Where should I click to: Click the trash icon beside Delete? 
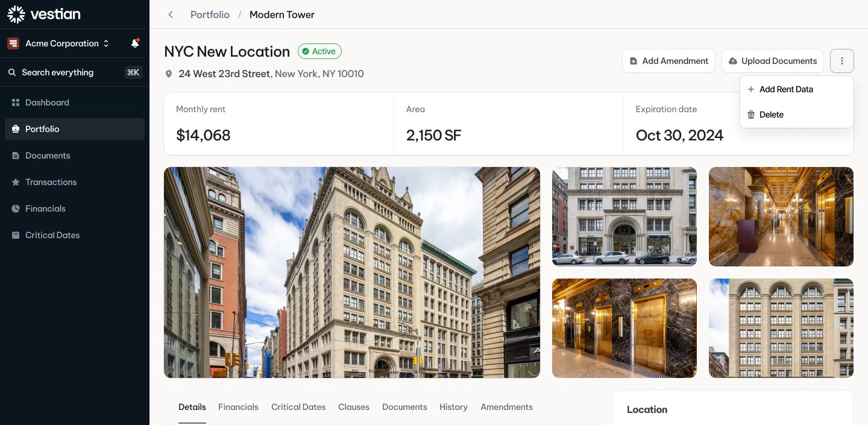pyautogui.click(x=751, y=115)
